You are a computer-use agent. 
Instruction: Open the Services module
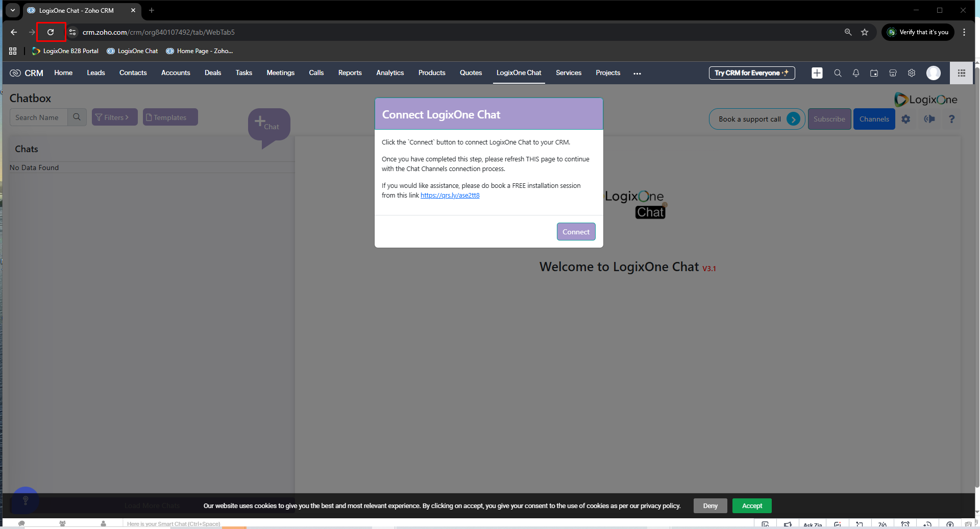pyautogui.click(x=569, y=73)
